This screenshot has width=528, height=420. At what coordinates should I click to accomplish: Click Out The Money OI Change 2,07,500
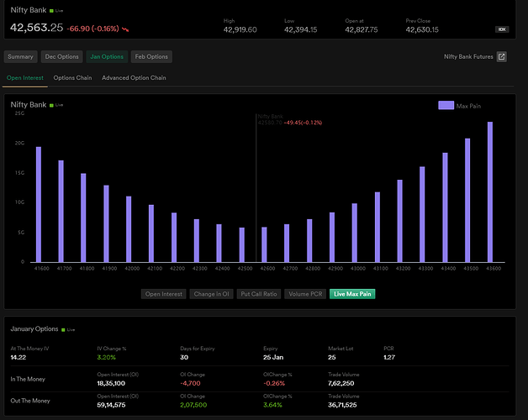(193, 405)
